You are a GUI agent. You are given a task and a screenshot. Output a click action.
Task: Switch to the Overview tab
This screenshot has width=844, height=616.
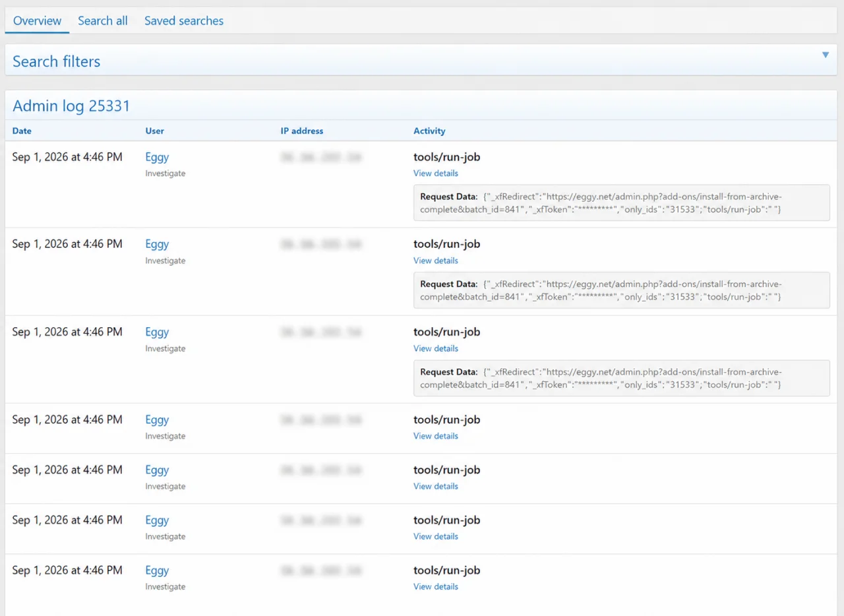click(37, 20)
